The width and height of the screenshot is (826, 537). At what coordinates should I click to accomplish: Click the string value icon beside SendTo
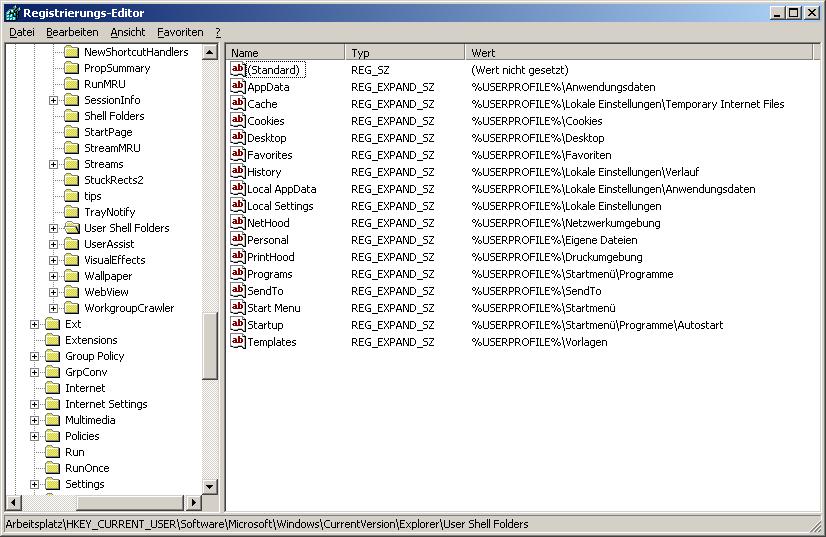(x=238, y=290)
